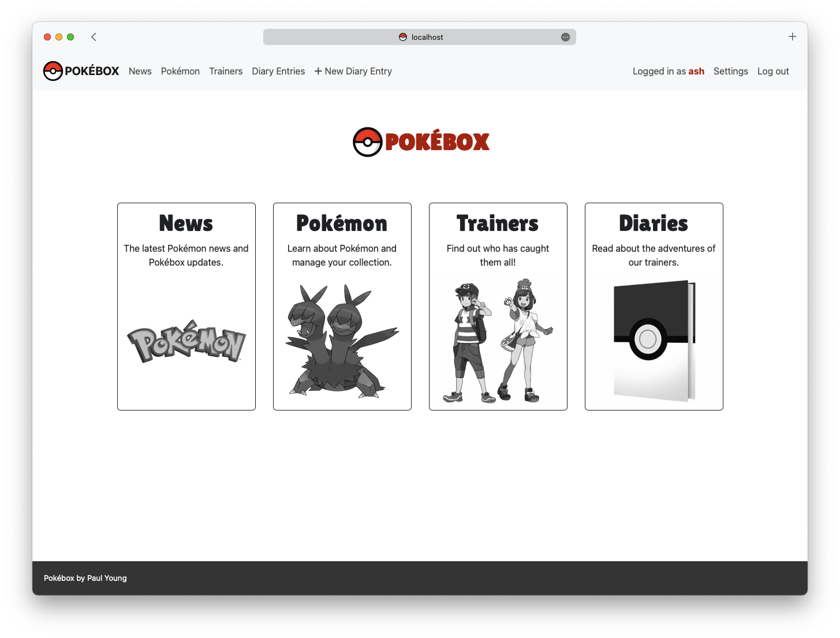Click the Pokébox pokeball logo in navbar
Viewport: 840px width, 638px height.
[x=53, y=71]
